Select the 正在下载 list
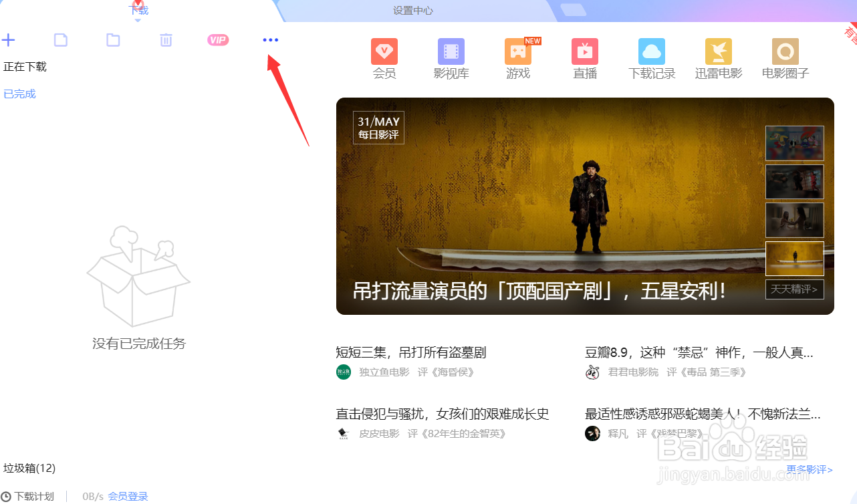 click(x=25, y=67)
